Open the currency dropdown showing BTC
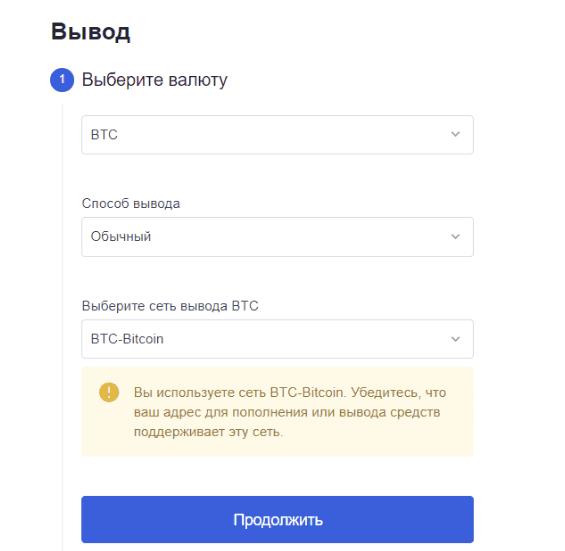 (x=277, y=135)
